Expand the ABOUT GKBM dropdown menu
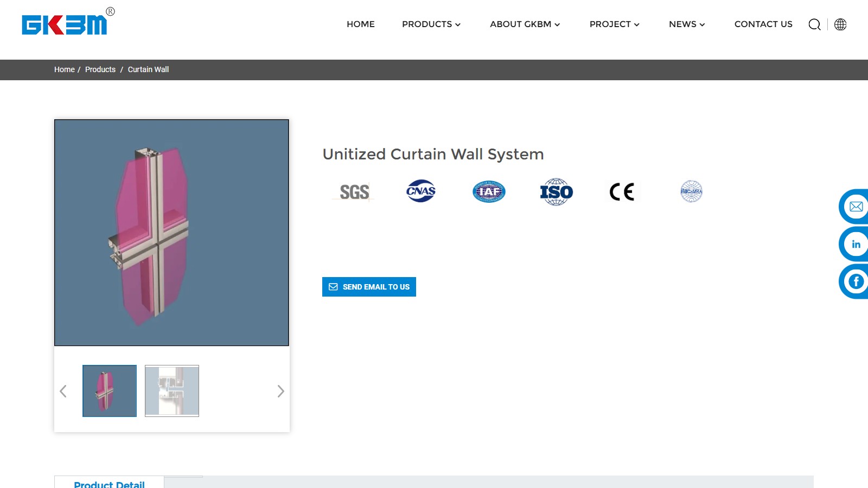The width and height of the screenshot is (868, 488). [525, 24]
